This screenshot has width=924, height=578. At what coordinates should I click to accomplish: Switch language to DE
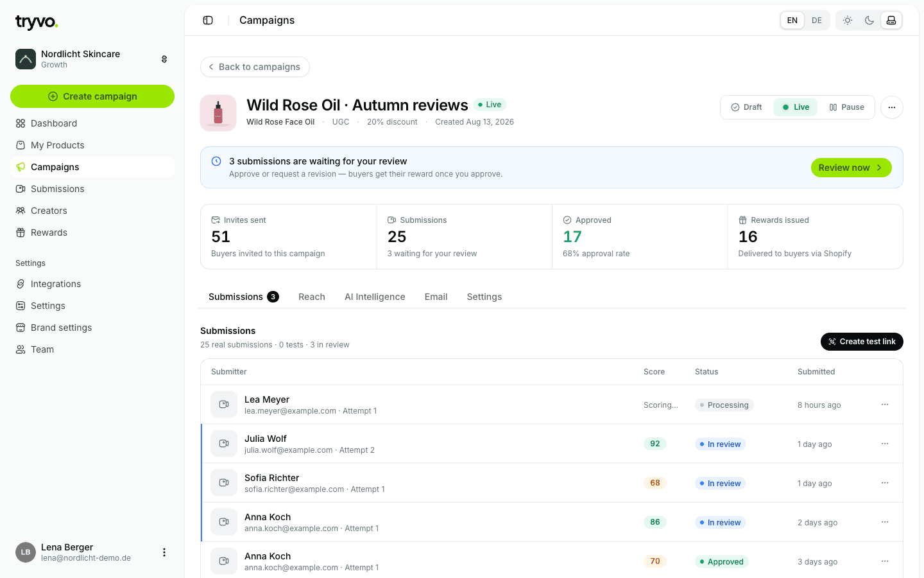817,21
